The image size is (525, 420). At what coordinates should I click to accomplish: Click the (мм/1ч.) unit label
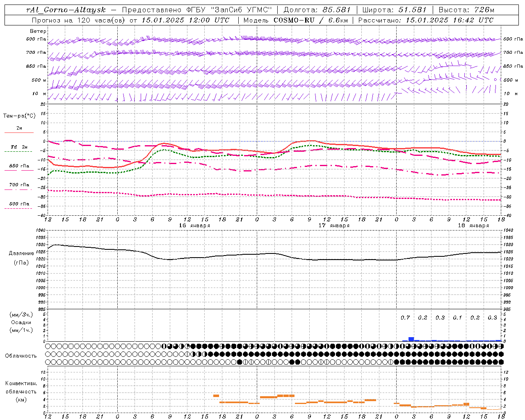[21, 330]
